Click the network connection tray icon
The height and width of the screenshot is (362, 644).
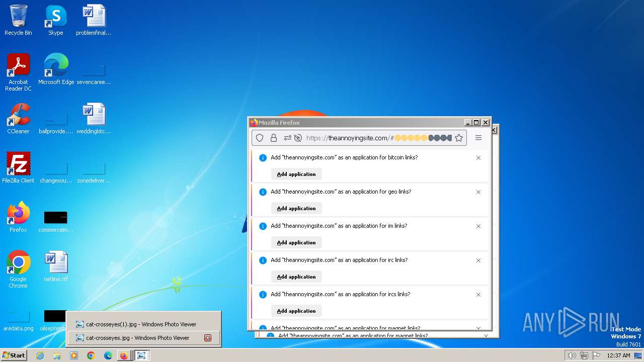tap(584, 355)
